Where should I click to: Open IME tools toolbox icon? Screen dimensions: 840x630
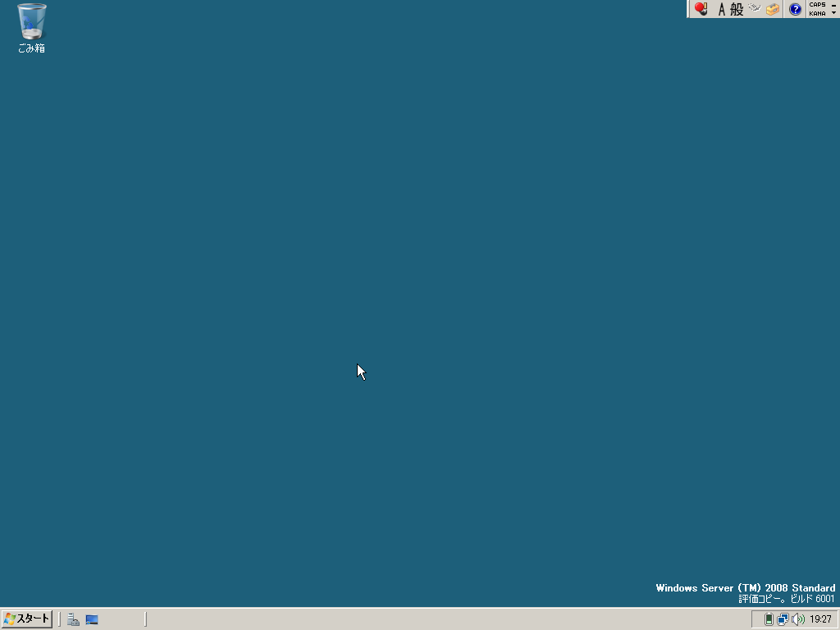click(772, 9)
